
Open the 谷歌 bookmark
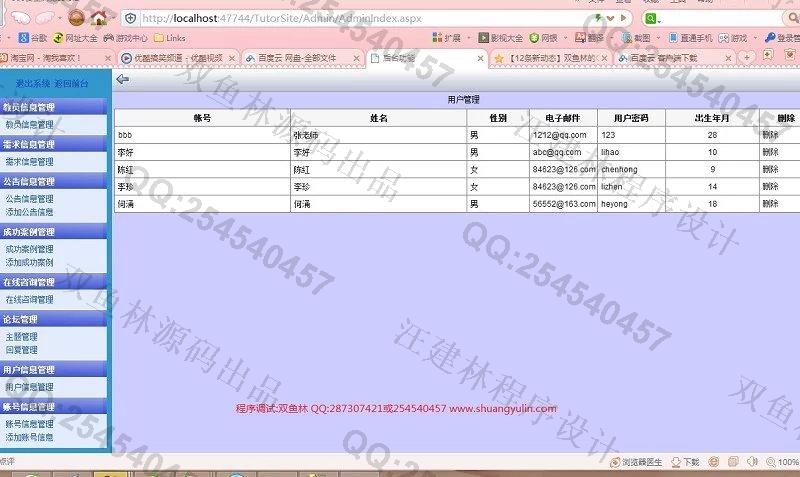33,38
